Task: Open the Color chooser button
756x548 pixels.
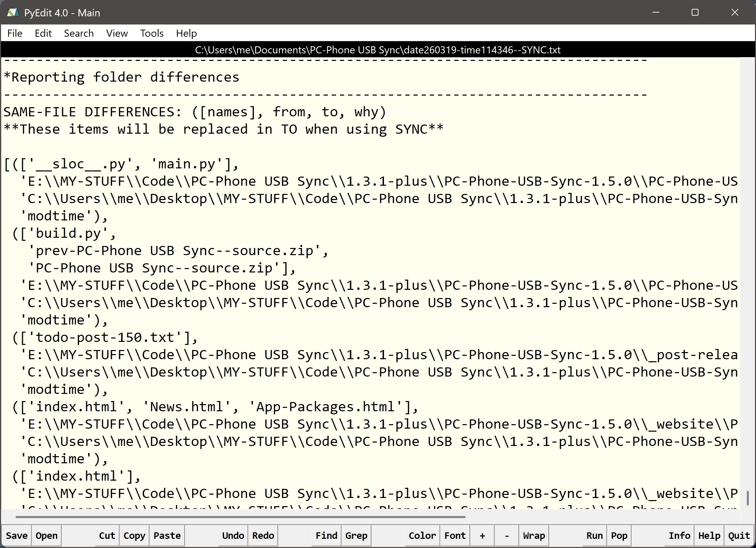Action: coord(422,535)
